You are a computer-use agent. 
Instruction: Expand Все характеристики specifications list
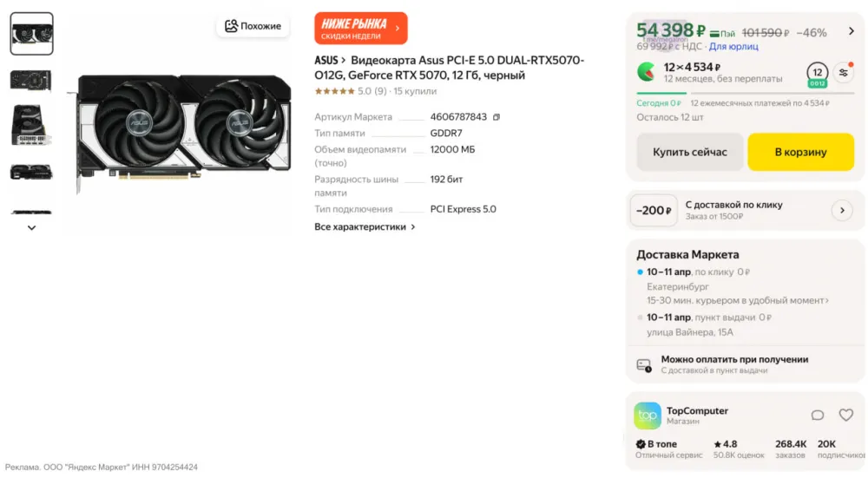coord(365,227)
